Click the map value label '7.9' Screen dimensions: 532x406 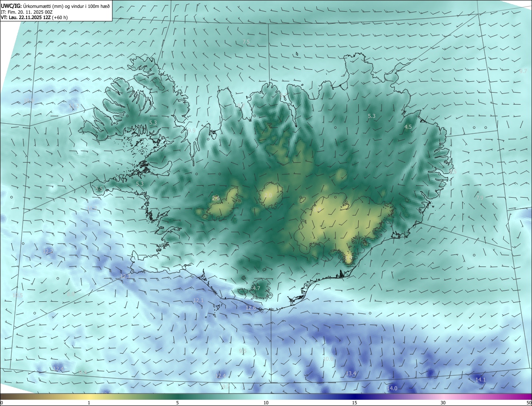tap(480, 197)
